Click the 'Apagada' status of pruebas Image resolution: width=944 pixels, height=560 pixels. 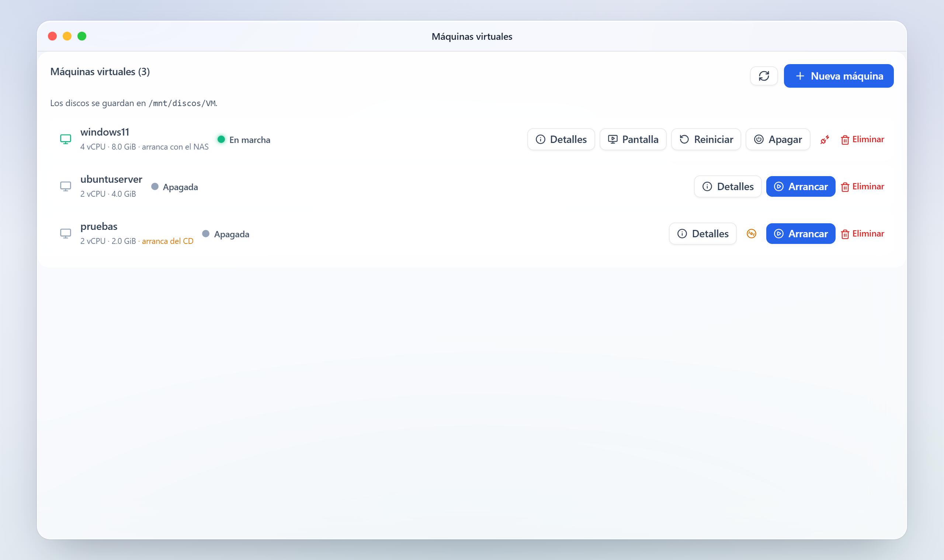[226, 234]
